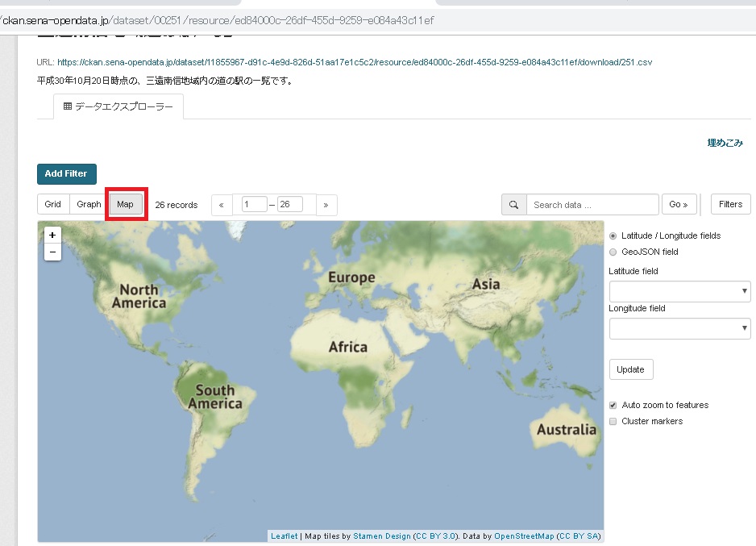756x546 pixels.
Task: Open the Longitude field dropdown
Action: point(679,328)
